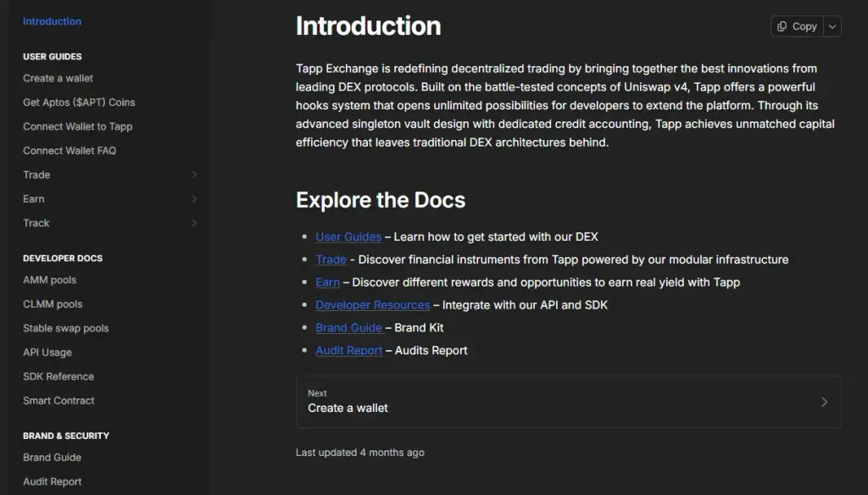Follow the User Guides link in content
This screenshot has height=495, width=868.
pyautogui.click(x=348, y=237)
